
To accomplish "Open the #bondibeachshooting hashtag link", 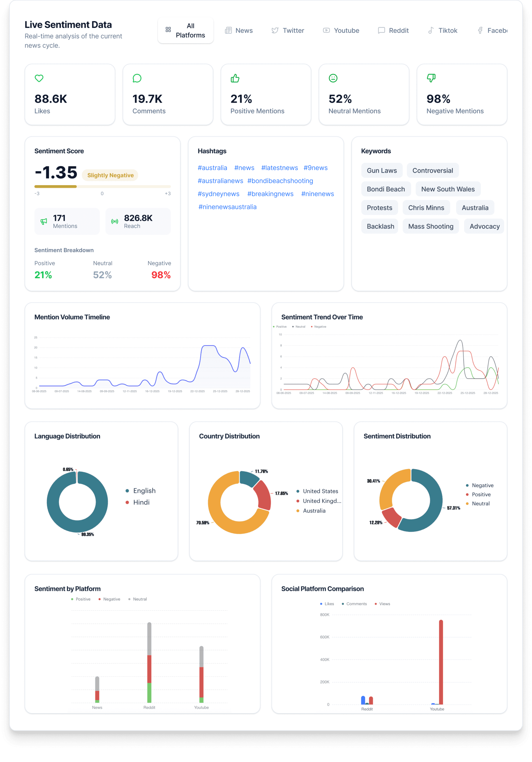I will pyautogui.click(x=280, y=181).
